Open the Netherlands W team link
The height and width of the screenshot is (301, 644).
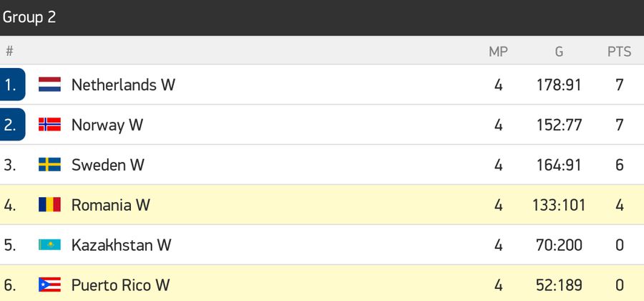tap(123, 85)
